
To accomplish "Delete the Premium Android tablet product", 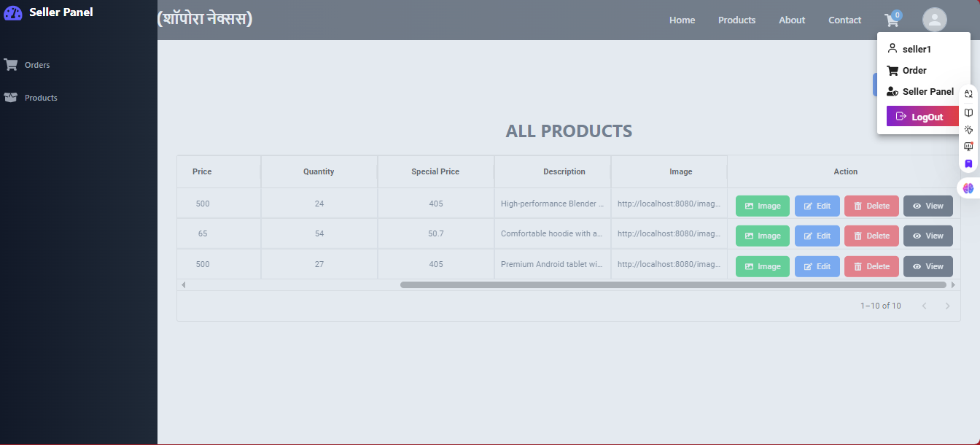I will click(x=871, y=266).
